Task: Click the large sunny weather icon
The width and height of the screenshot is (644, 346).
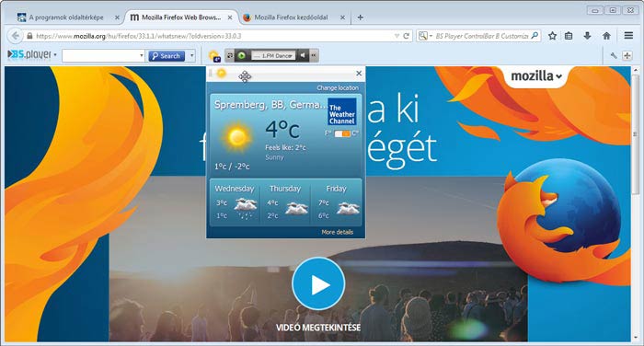Action: point(236,137)
